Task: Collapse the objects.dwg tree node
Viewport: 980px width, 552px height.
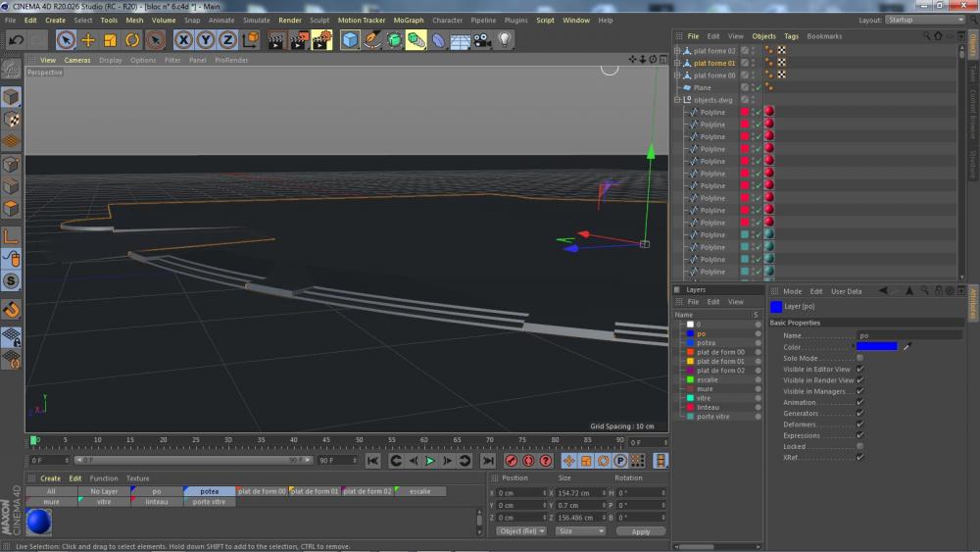Action: point(676,100)
